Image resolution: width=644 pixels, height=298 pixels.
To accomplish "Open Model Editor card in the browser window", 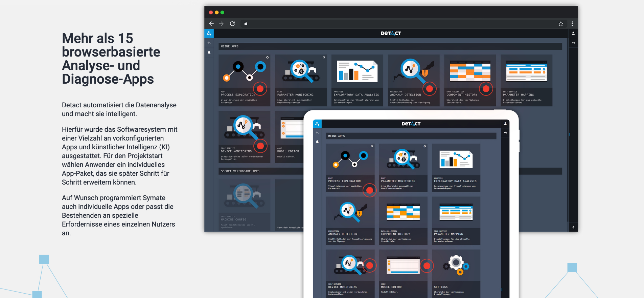I will coord(290,137).
